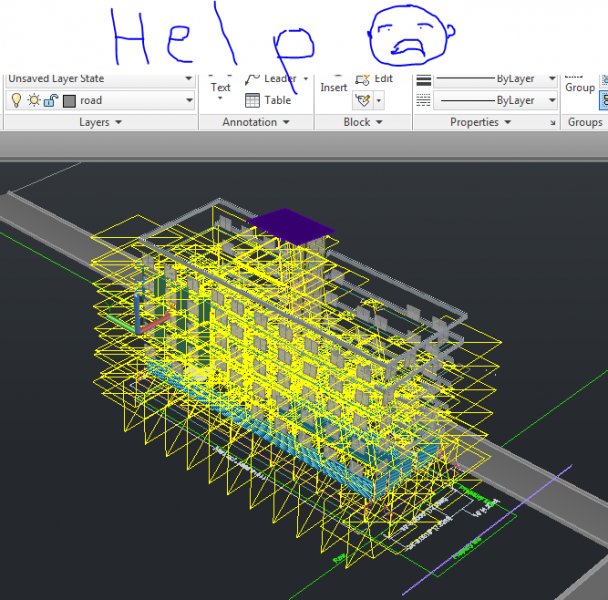Expand the Layers panel
Image resolution: width=608 pixels, height=600 pixels.
point(100,122)
